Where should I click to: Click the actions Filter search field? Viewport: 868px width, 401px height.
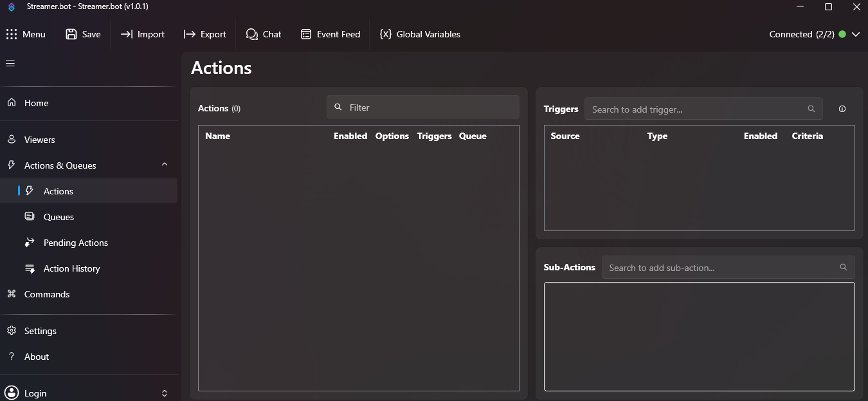(x=422, y=107)
